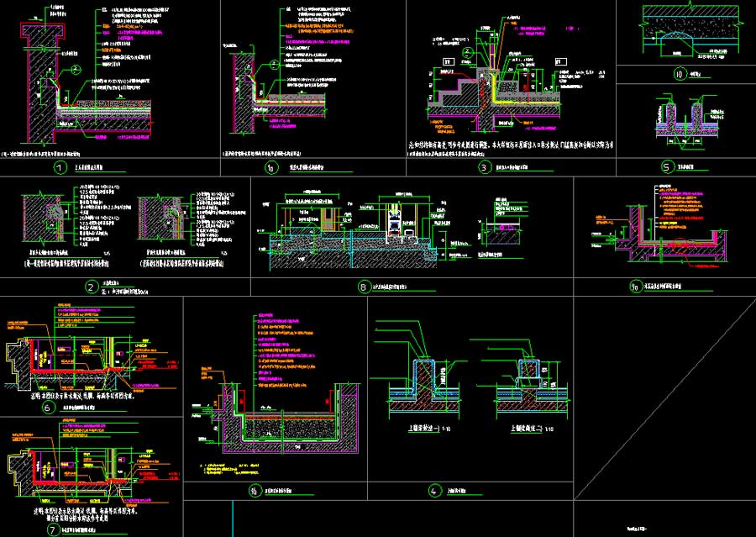This screenshot has width=756, height=537.
Task: Click the circled number 5 detail marker
Action: pyautogui.click(x=667, y=167)
